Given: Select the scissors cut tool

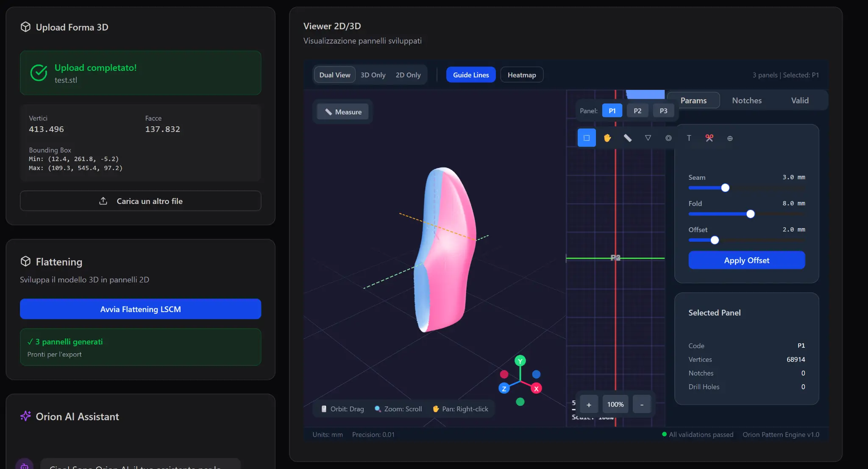Looking at the screenshot, I should point(709,138).
